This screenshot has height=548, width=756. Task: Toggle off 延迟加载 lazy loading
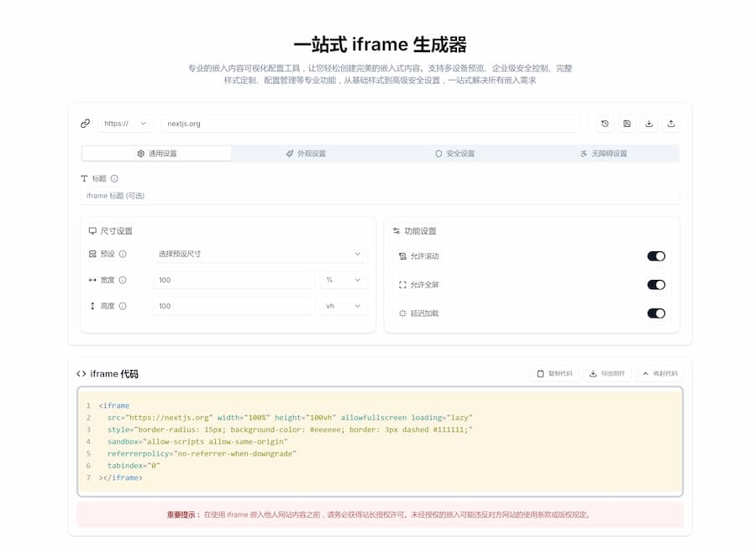[x=656, y=313]
